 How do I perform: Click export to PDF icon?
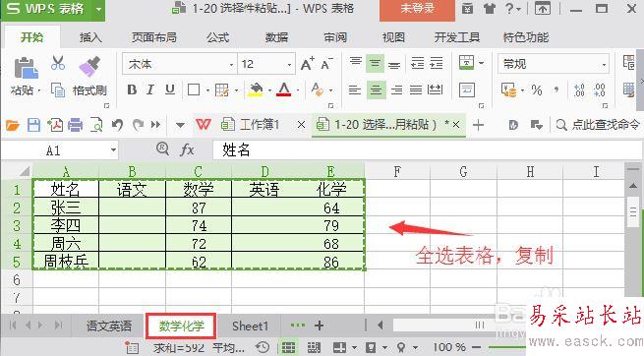[x=55, y=125]
